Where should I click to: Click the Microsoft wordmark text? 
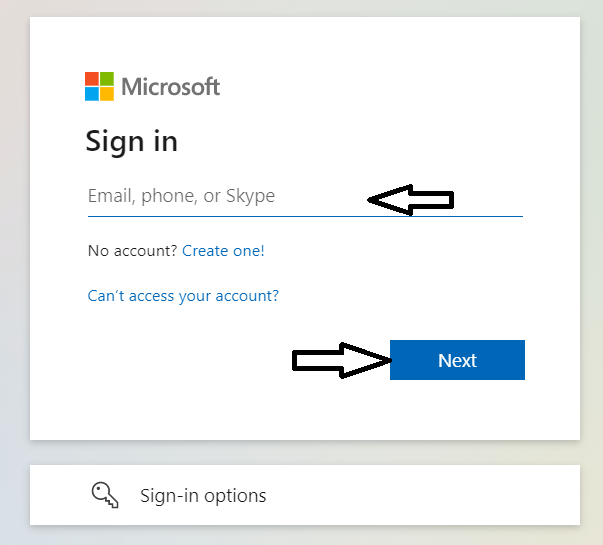[171, 87]
